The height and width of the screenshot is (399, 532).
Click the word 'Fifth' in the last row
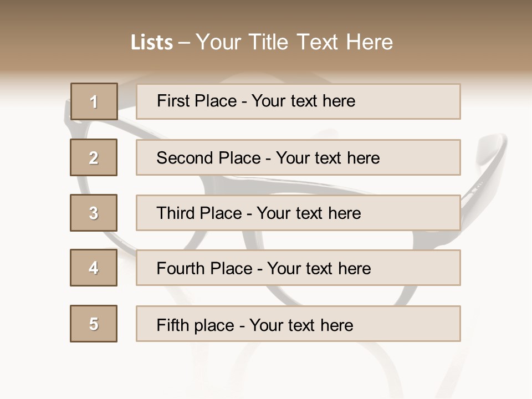click(x=173, y=325)
